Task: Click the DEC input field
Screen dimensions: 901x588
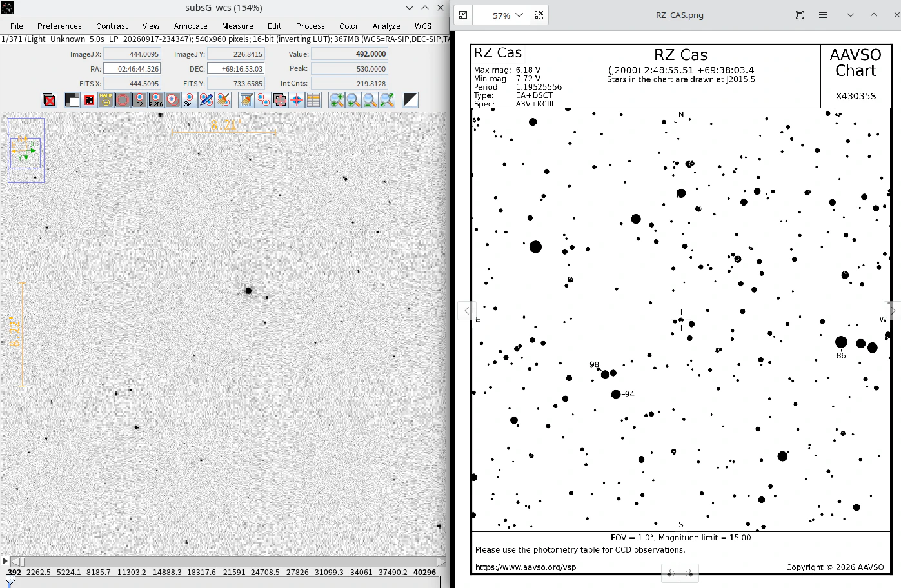Action: pos(235,68)
